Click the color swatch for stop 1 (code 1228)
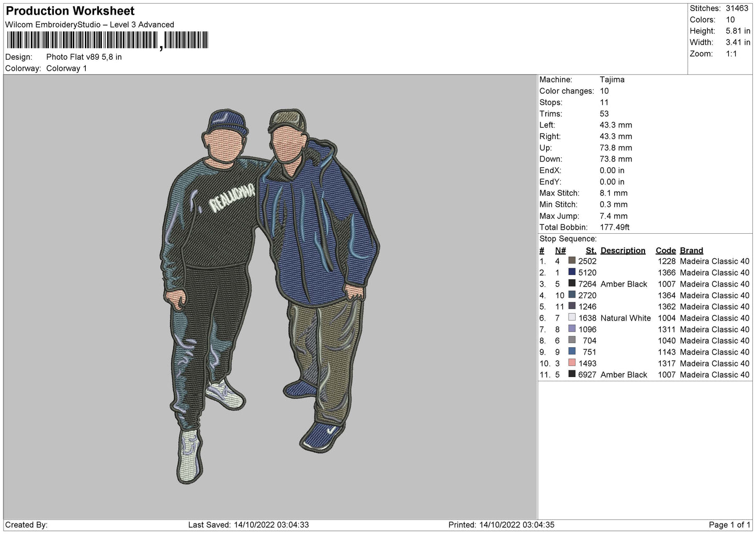 pyautogui.click(x=572, y=261)
